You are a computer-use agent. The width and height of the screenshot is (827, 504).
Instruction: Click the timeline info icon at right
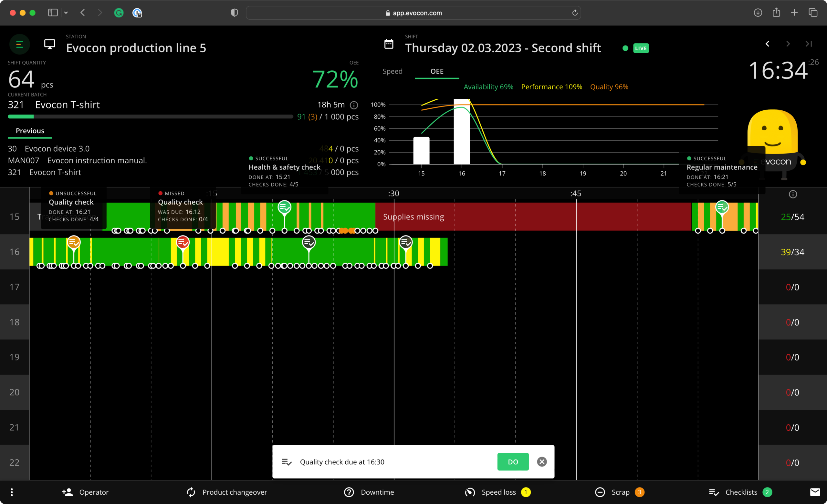[793, 194]
